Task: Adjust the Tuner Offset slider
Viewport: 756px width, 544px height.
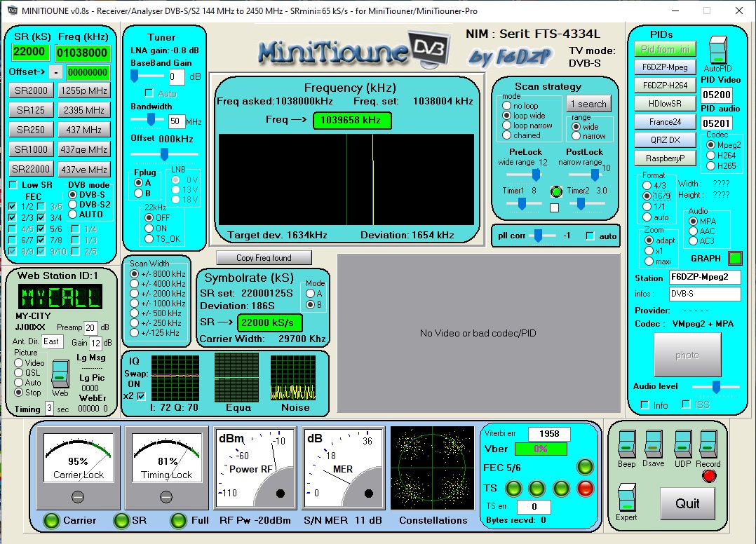Action: [164, 154]
